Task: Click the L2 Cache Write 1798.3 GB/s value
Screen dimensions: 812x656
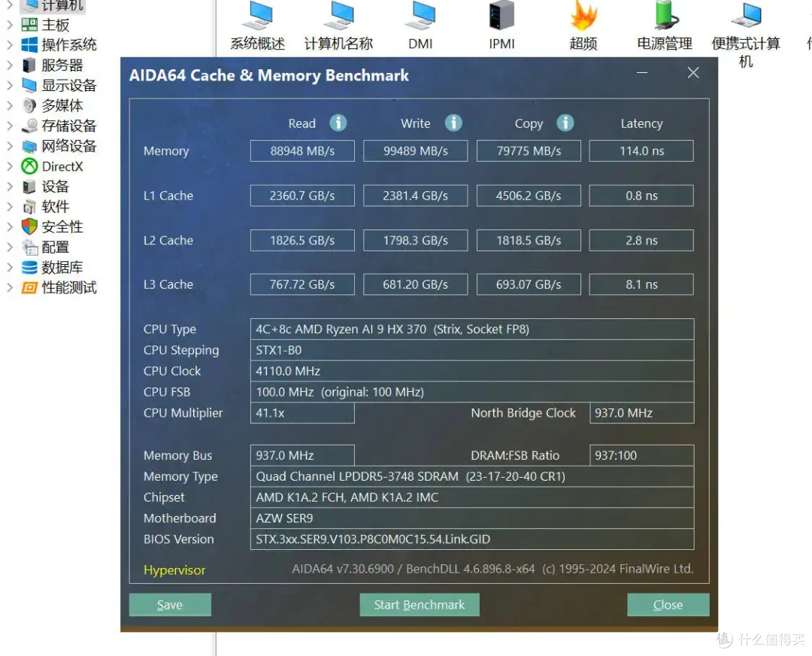Action: (415, 241)
